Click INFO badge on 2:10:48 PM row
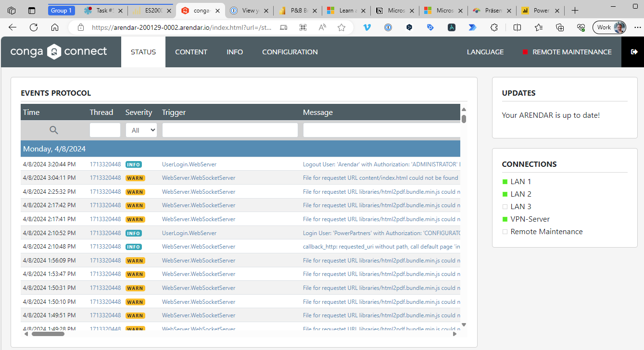Viewport: 644px width, 350px height. [x=133, y=247]
